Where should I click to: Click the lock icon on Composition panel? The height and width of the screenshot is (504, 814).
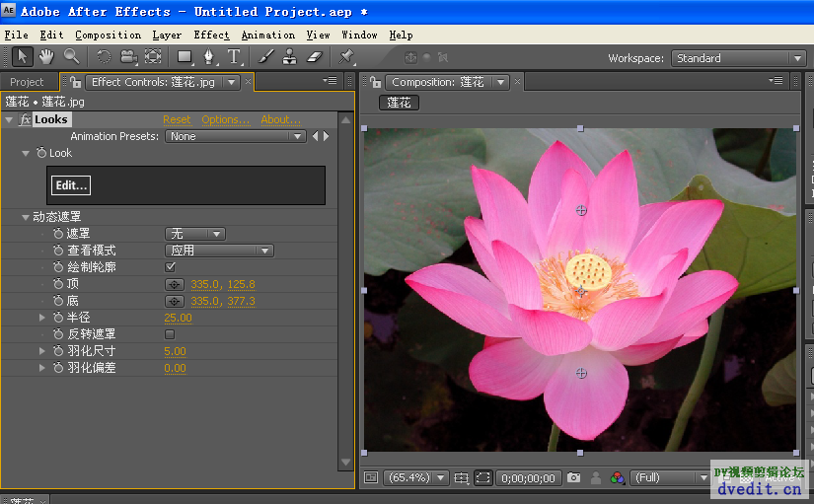(376, 82)
